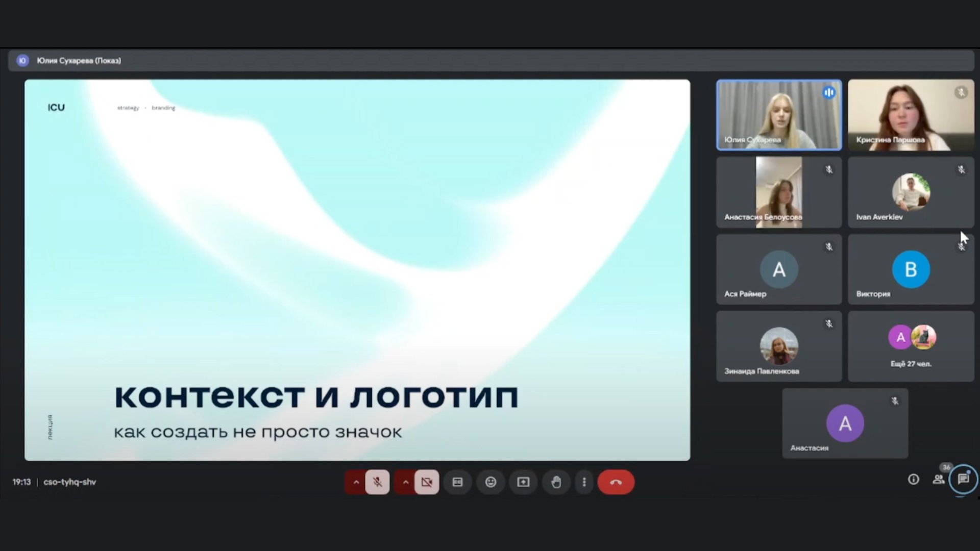
Task: Click the present screen button
Action: click(523, 482)
